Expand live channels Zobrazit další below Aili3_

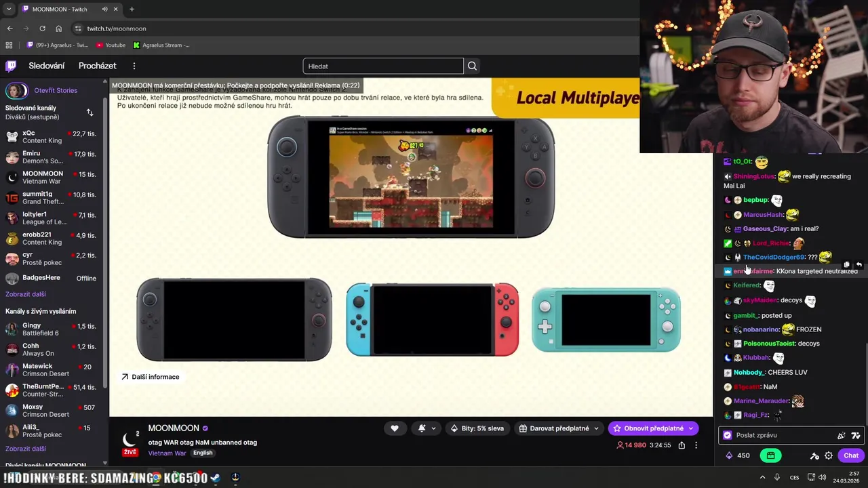click(26, 449)
